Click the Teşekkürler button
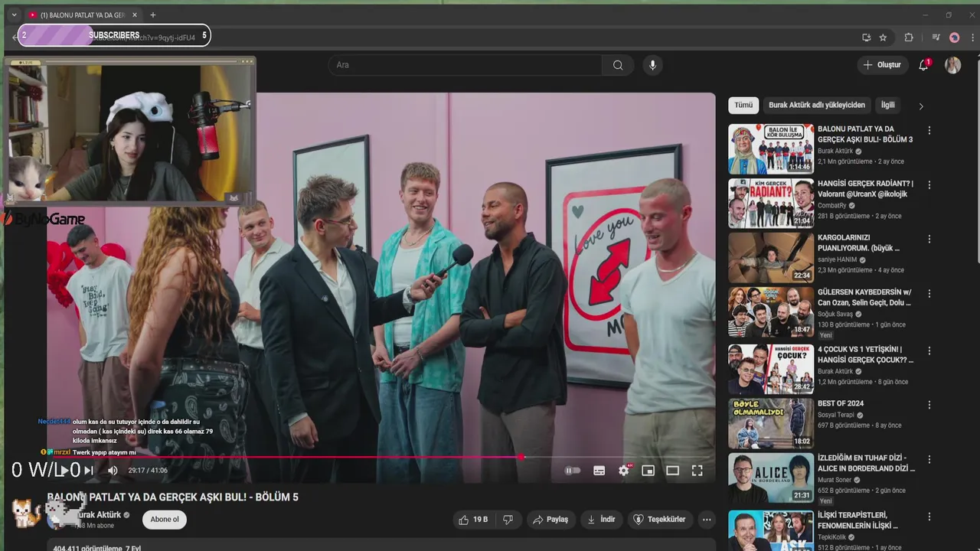Image resolution: width=980 pixels, height=551 pixels. point(659,520)
